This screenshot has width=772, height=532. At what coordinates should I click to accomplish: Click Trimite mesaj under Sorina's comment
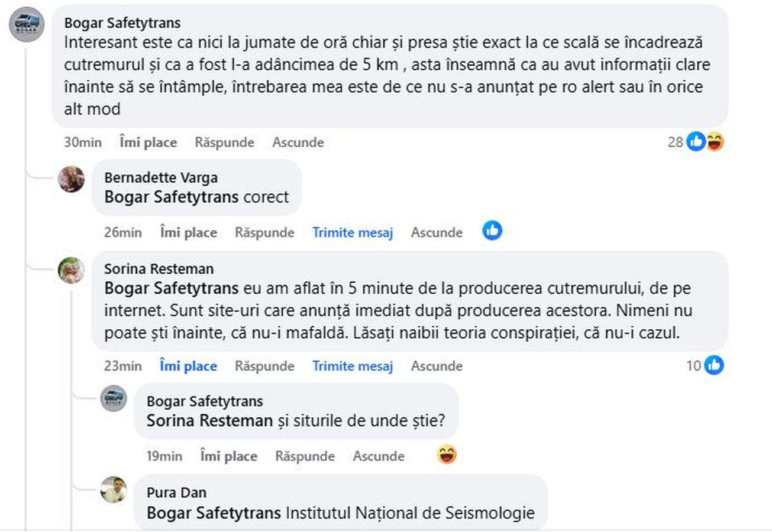pos(353,366)
